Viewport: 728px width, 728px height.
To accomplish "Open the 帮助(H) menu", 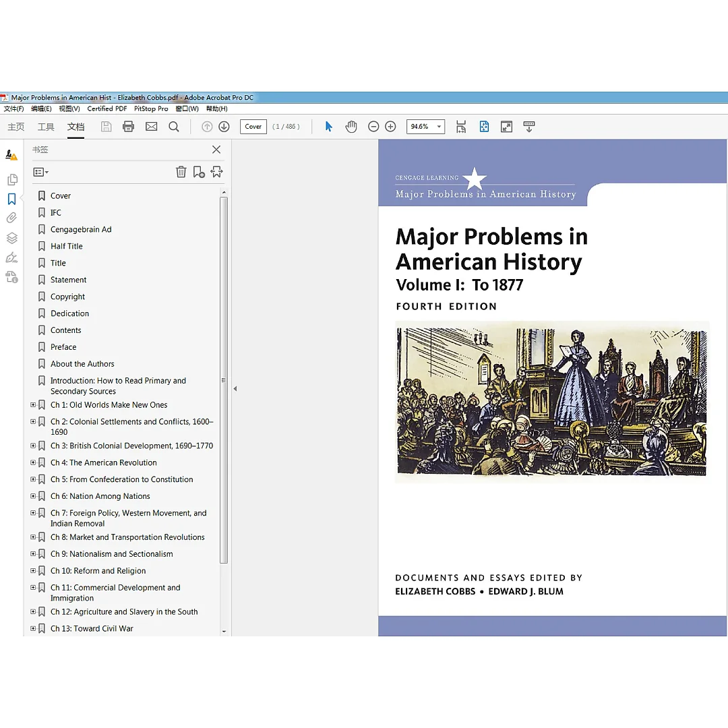I will [x=217, y=109].
